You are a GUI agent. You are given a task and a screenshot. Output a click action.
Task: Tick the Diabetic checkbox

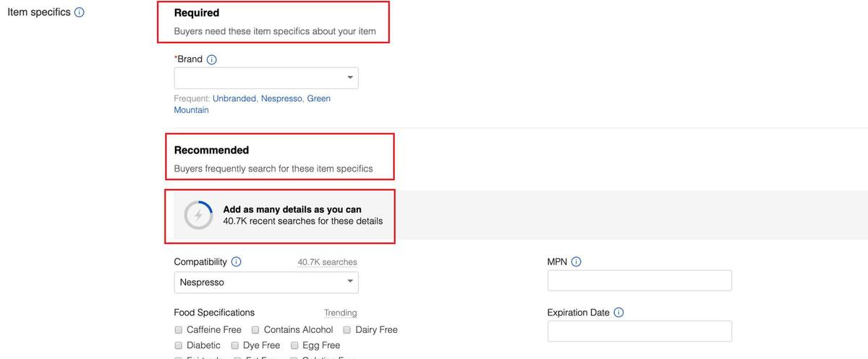click(x=179, y=346)
